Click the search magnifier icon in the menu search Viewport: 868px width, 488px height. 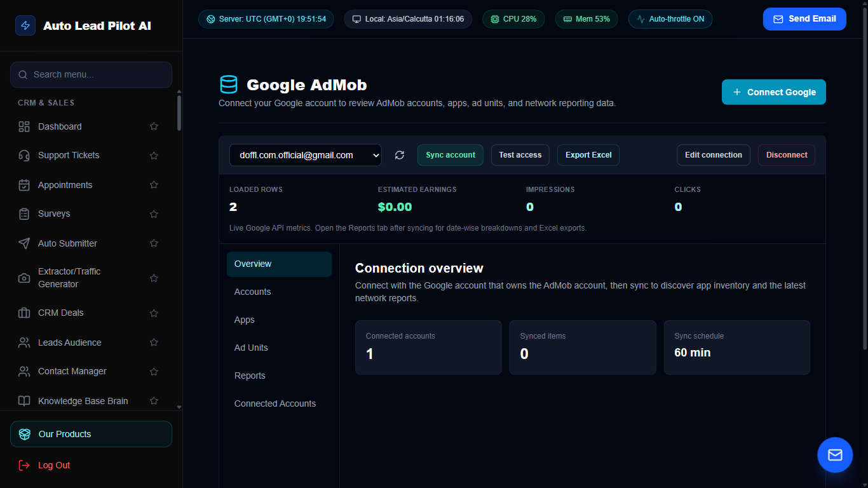(x=22, y=74)
